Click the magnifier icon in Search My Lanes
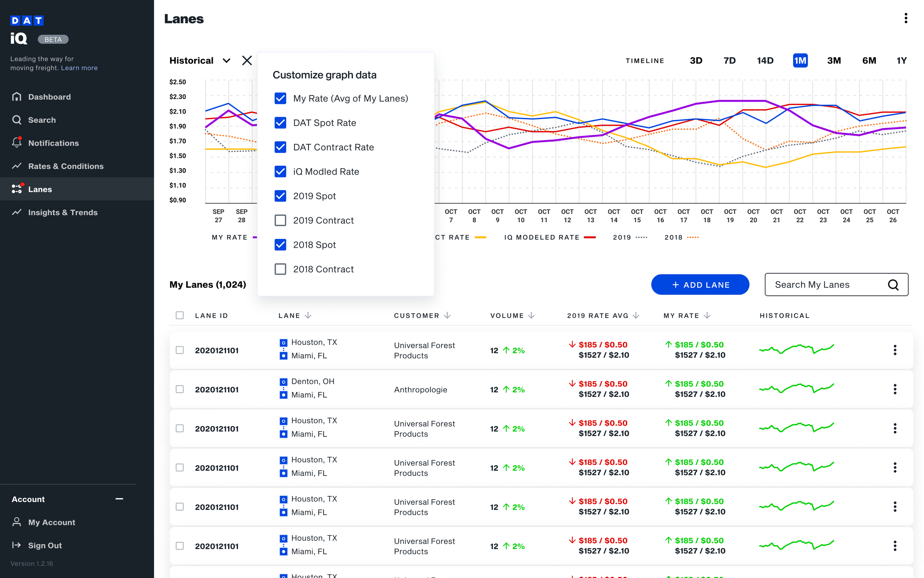 pos(893,285)
